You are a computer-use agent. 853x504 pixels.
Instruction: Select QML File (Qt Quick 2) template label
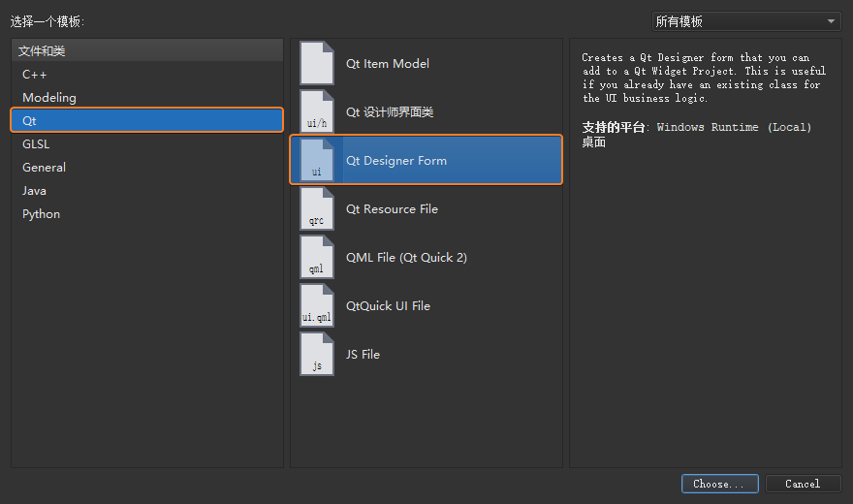pyautogui.click(x=406, y=258)
